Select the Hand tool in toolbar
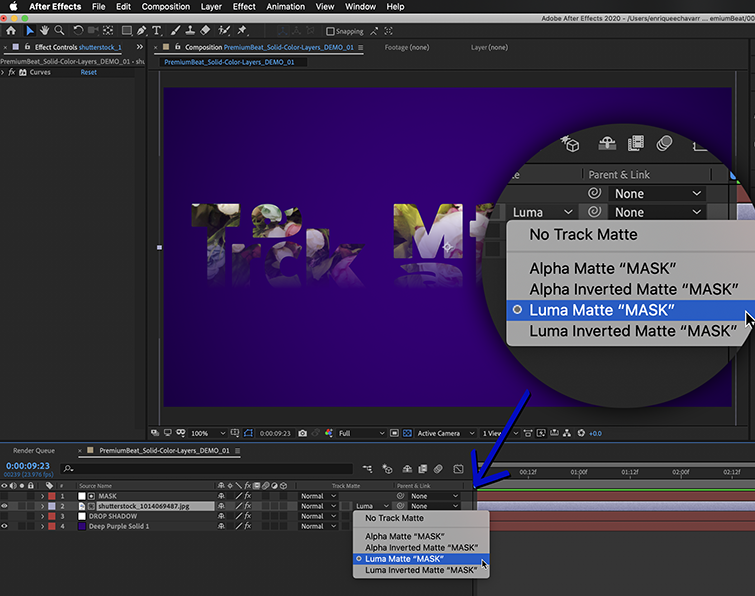Viewport: 755px width, 596px height. point(44,31)
